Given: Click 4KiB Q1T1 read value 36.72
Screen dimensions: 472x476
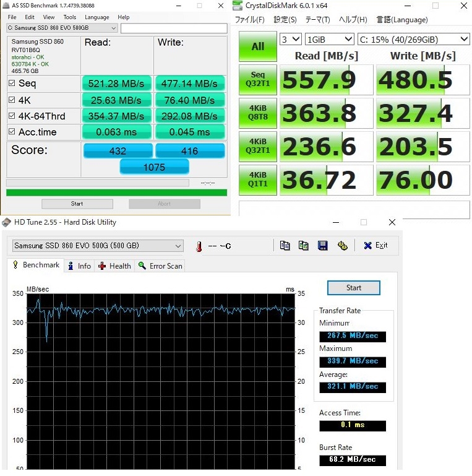Looking at the screenshot, I should click(x=326, y=180).
